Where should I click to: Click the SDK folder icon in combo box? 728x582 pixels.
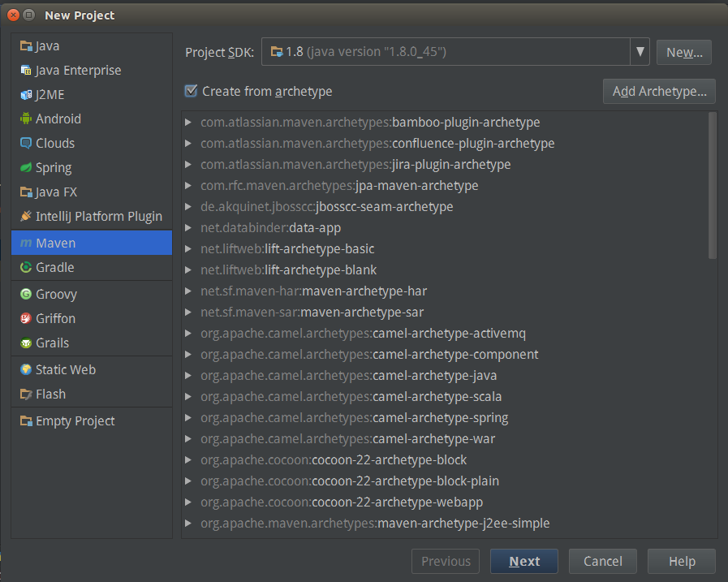277,52
